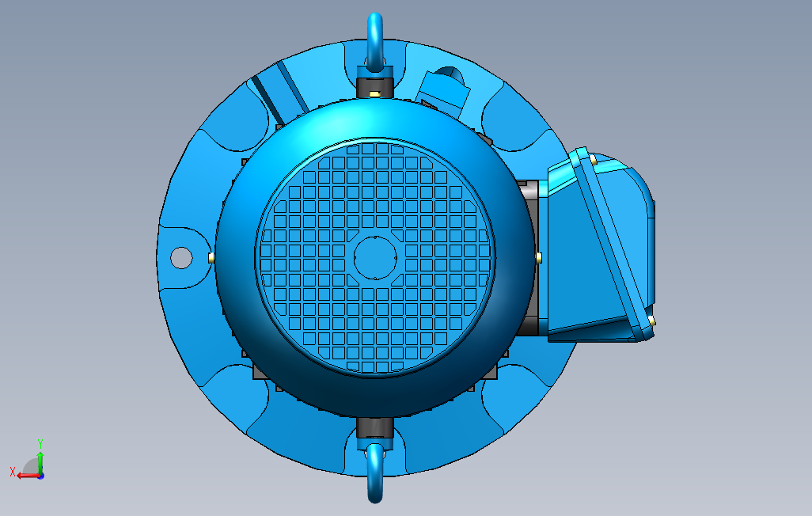
Task: Select the round mounting hole in the flange
Action: [x=181, y=257]
